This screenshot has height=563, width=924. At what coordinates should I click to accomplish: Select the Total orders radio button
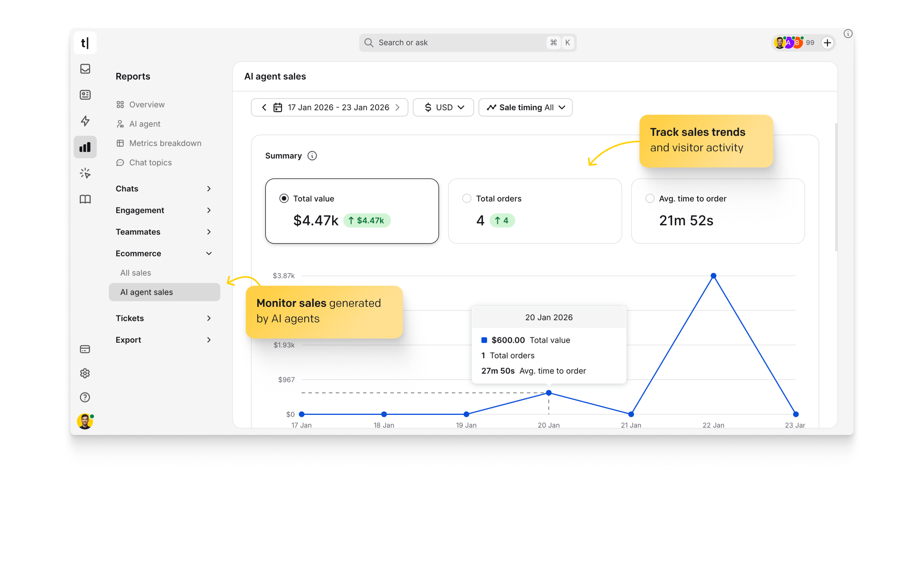[x=467, y=198]
